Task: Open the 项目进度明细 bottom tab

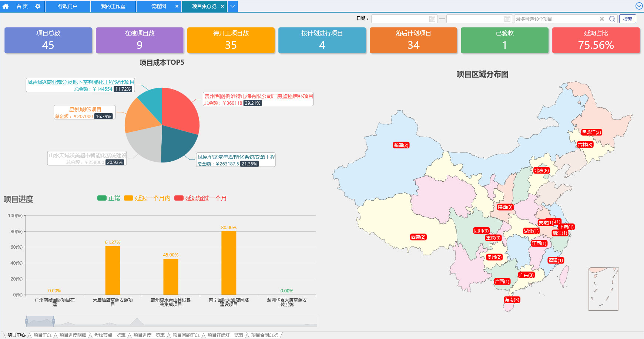Action: pyautogui.click(x=73, y=335)
